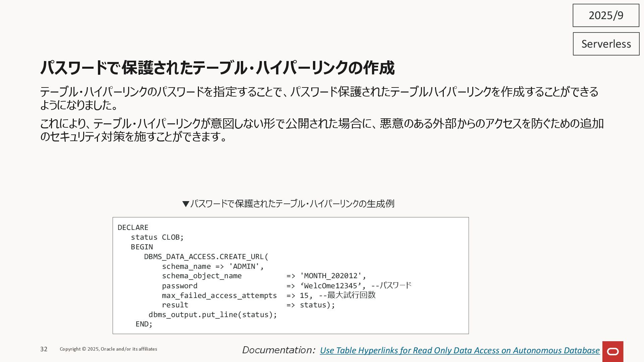The height and width of the screenshot is (362, 644).
Task: Click the Oracle copyright notice text
Action: click(108, 349)
